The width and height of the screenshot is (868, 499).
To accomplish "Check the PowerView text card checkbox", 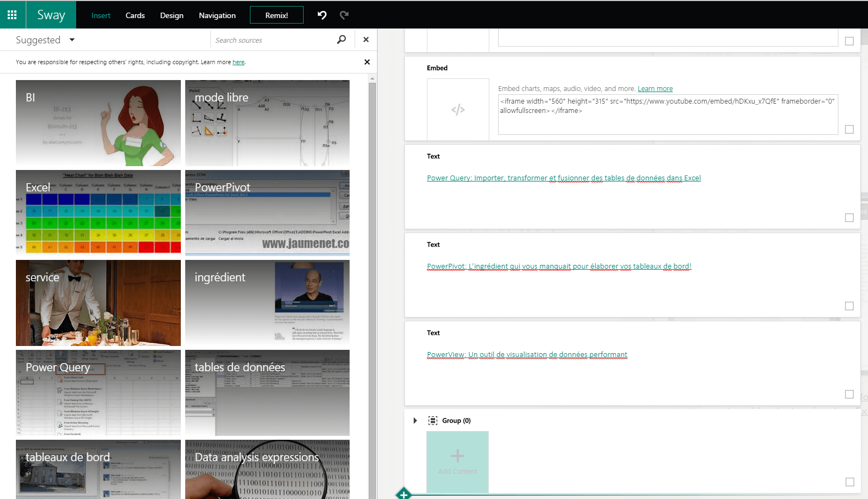I will coord(849,394).
